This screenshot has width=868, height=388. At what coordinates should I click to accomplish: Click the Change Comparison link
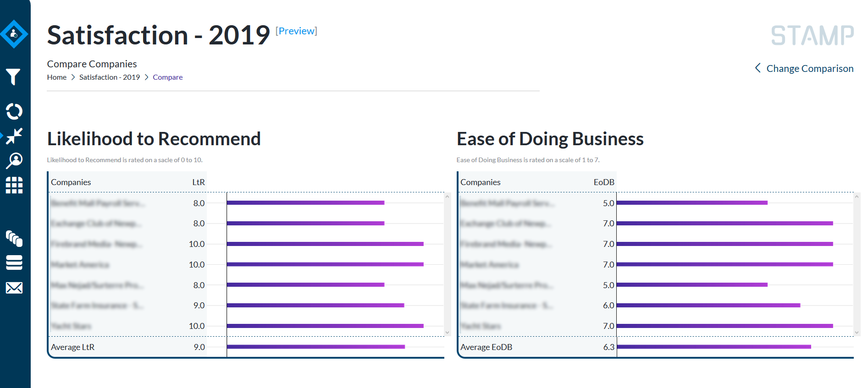point(804,69)
